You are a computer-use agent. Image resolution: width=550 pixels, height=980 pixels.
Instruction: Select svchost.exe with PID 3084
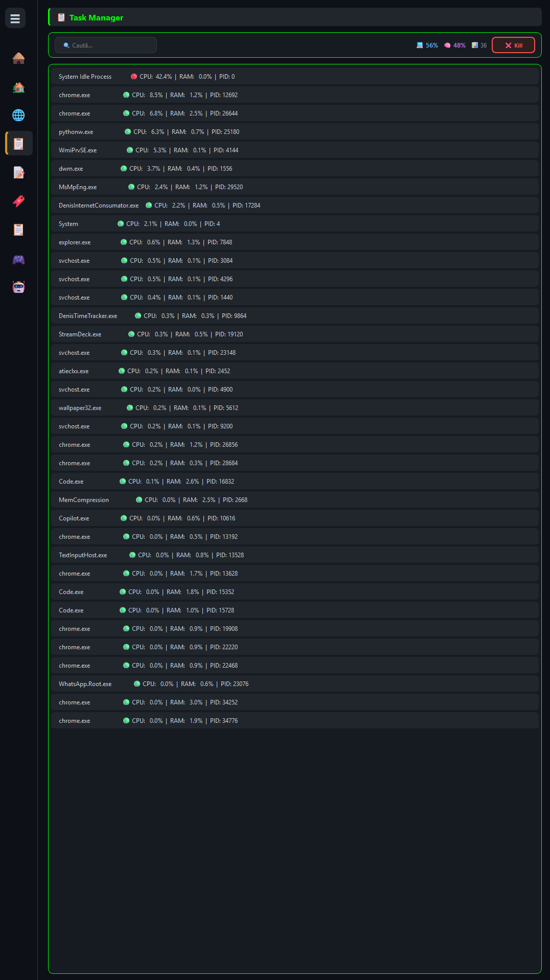295,261
